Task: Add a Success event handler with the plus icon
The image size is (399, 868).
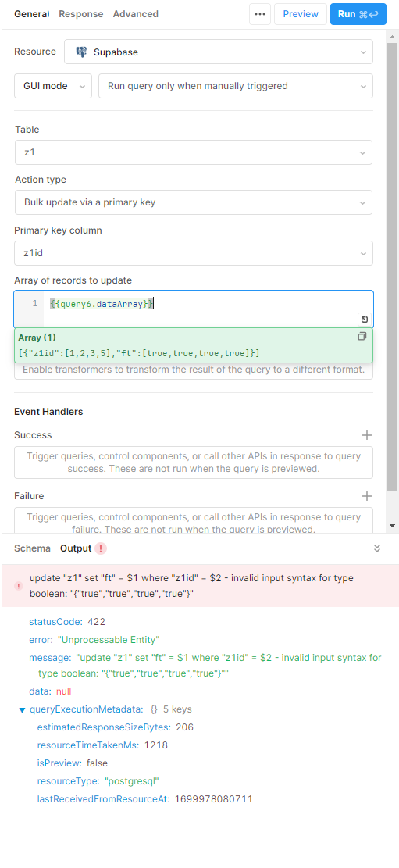Action: tap(366, 435)
